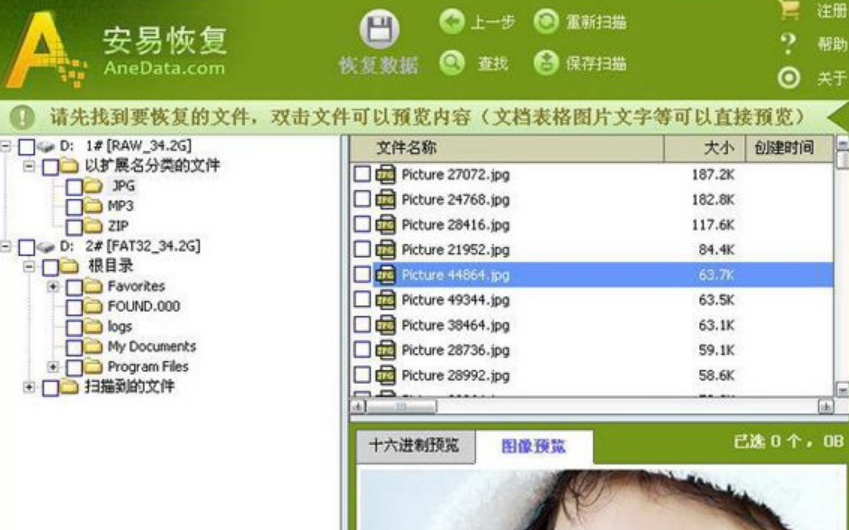This screenshot has height=530, width=849.
Task: Click the JPG file icon of Picture 49344.jpg
Action: pyautogui.click(x=386, y=299)
